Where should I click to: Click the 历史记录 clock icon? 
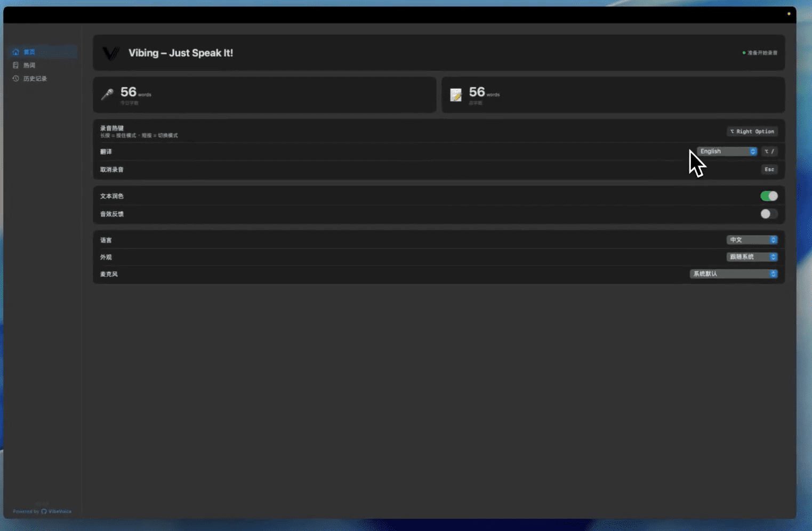point(15,79)
